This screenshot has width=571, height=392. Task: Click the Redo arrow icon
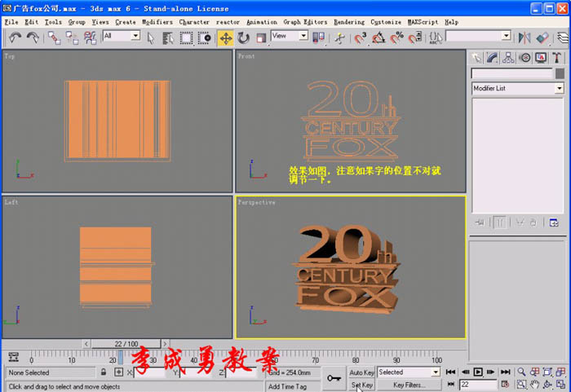[33, 37]
